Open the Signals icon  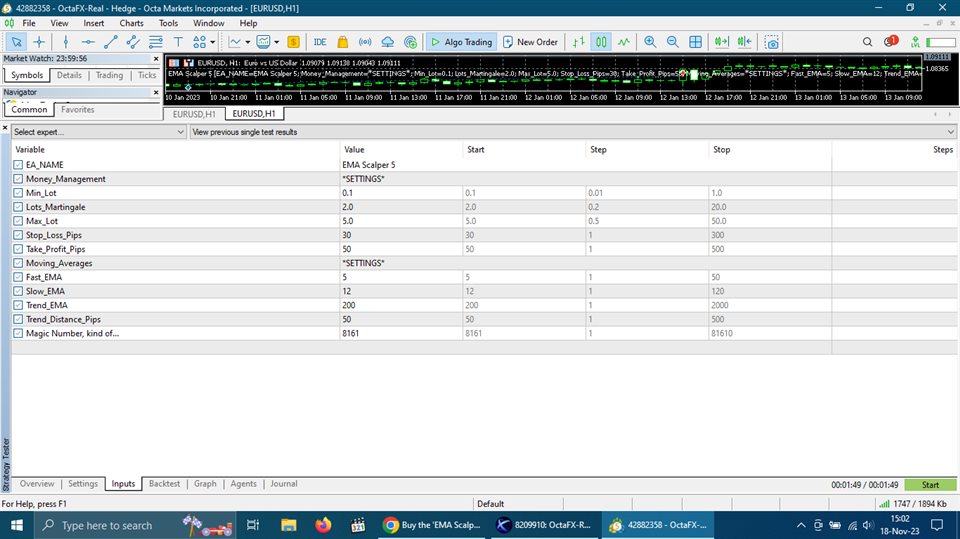click(365, 42)
